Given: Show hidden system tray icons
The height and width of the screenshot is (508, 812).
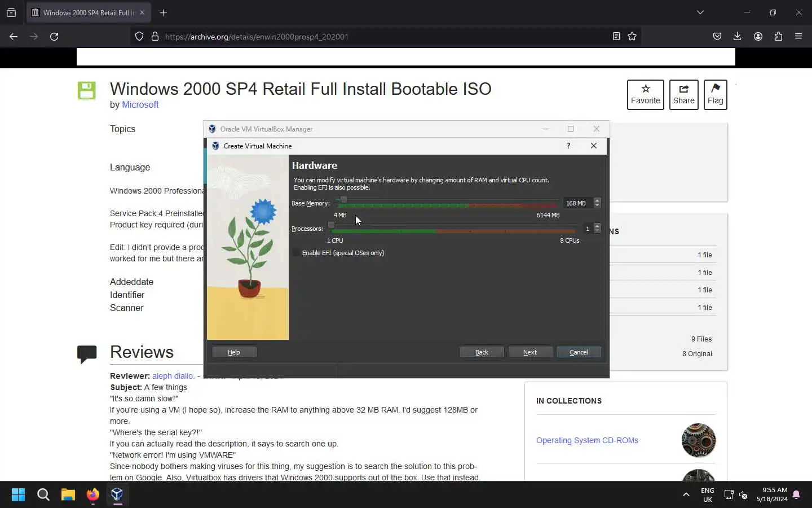Looking at the screenshot, I should point(686,495).
